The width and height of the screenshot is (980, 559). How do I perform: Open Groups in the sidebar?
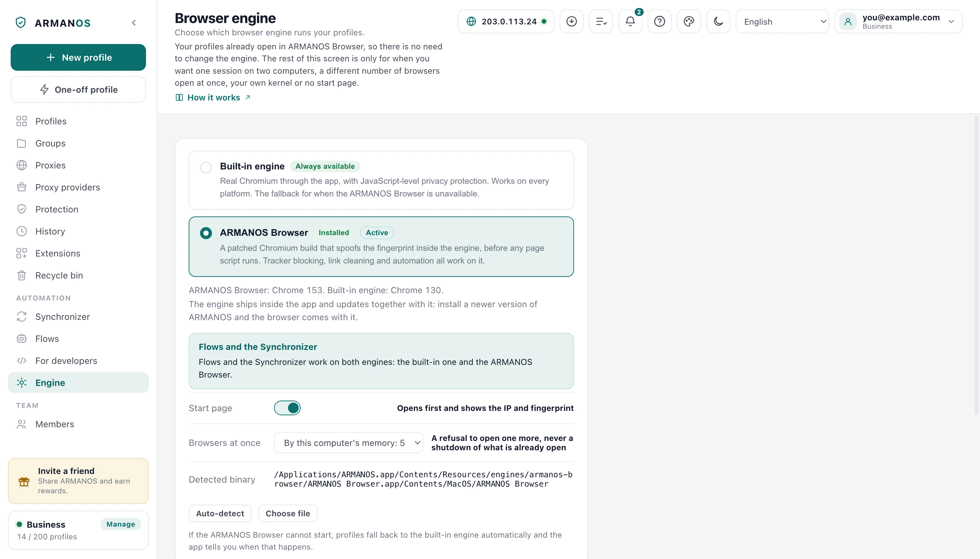(78, 143)
